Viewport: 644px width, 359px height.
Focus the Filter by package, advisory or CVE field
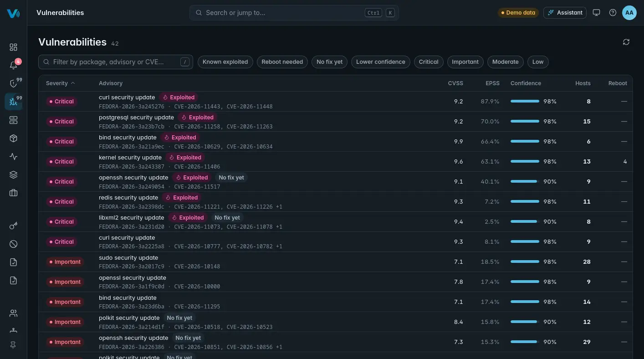(x=116, y=62)
